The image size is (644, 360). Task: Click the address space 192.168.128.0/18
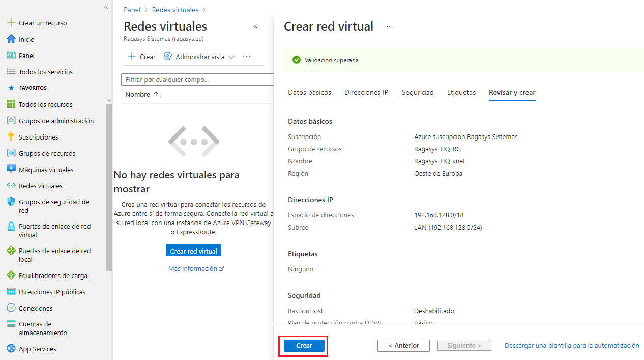pos(440,215)
